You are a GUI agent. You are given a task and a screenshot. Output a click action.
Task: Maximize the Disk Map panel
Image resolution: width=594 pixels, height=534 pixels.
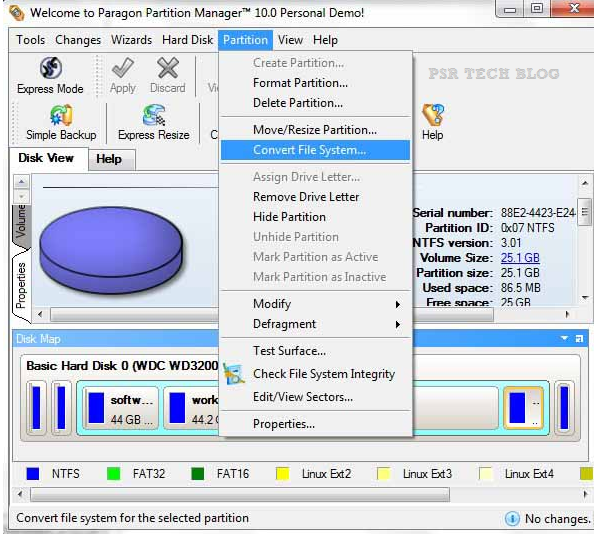579,339
